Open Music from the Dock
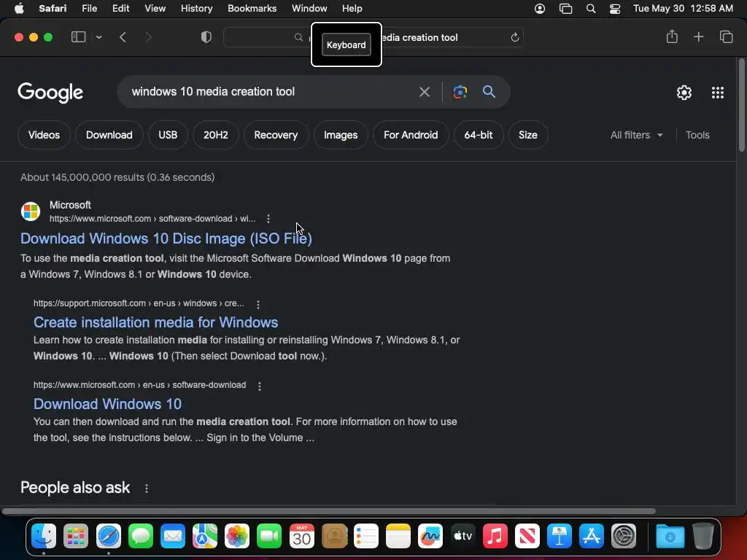747x560 pixels. pos(495,536)
